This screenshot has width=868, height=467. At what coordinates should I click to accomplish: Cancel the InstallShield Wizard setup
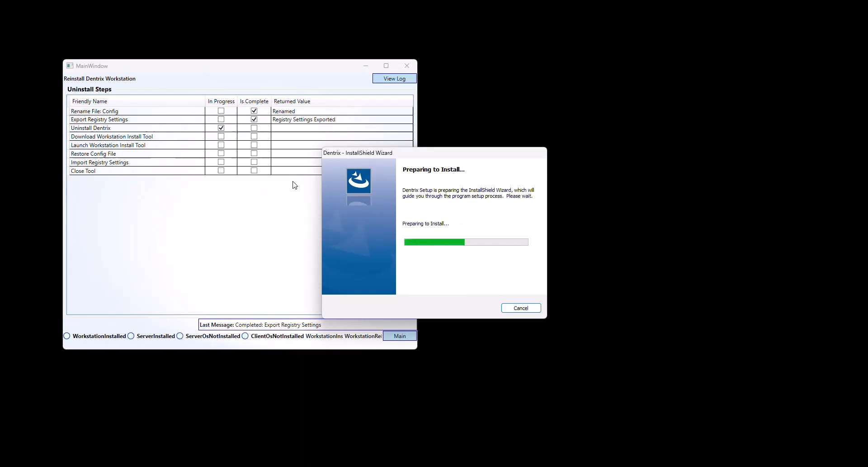pos(521,308)
